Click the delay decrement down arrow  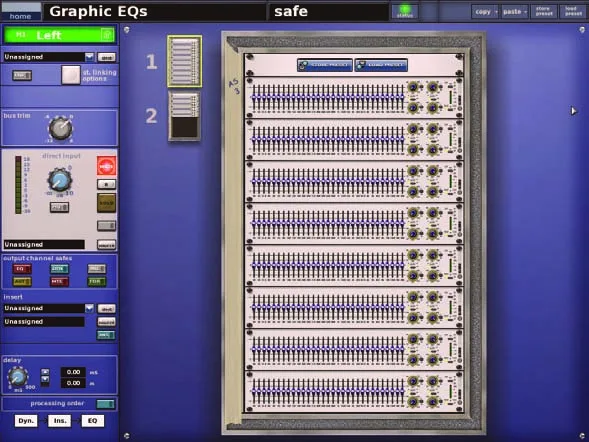45,380
